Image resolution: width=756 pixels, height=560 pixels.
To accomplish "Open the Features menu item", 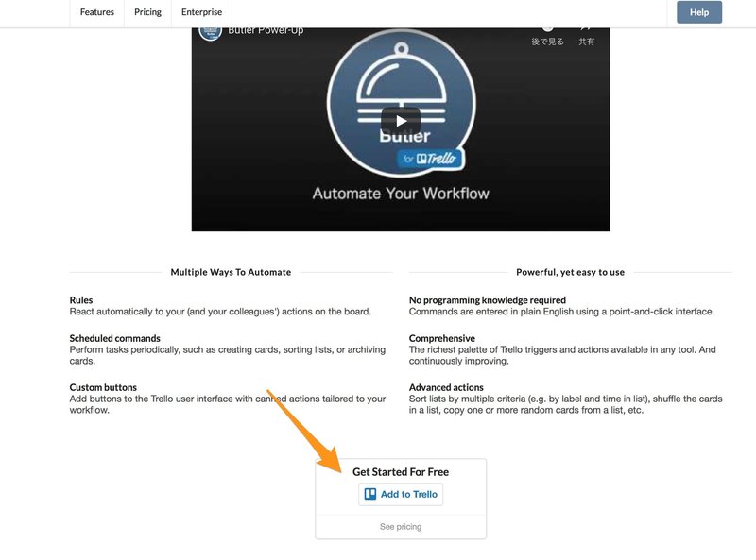I will (x=97, y=12).
